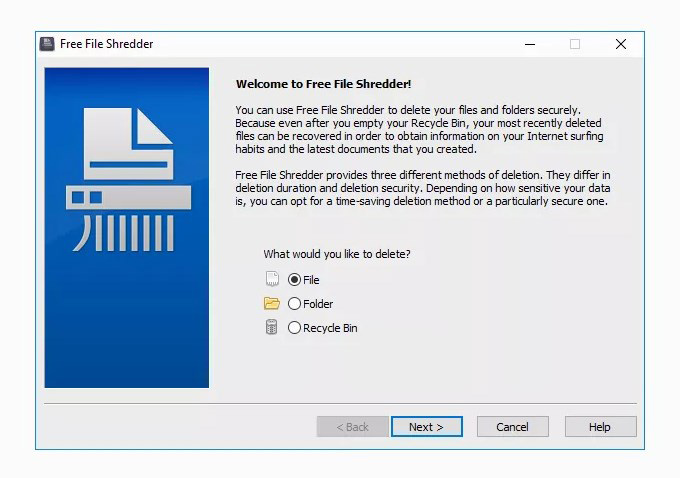Click the large shredder illustration on blue panel
Screen dimensions: 680x478
128,180
